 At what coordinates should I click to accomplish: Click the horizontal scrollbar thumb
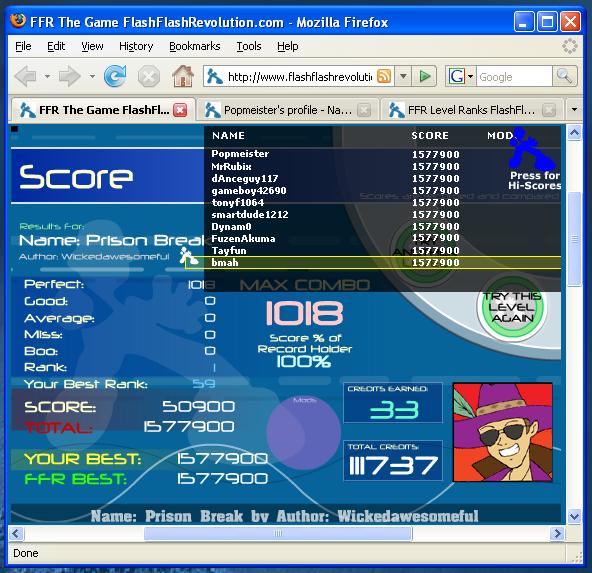click(278, 533)
